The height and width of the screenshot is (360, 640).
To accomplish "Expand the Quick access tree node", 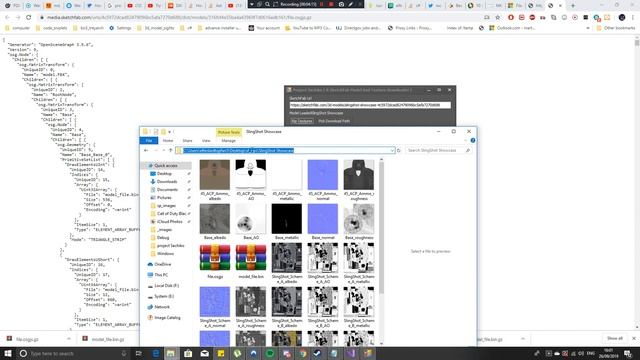I will point(144,166).
